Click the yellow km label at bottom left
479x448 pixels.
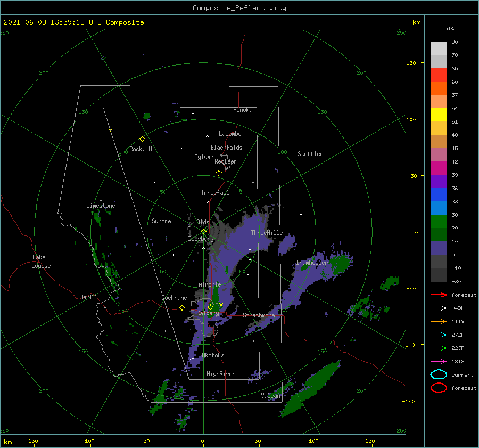click(x=7, y=442)
